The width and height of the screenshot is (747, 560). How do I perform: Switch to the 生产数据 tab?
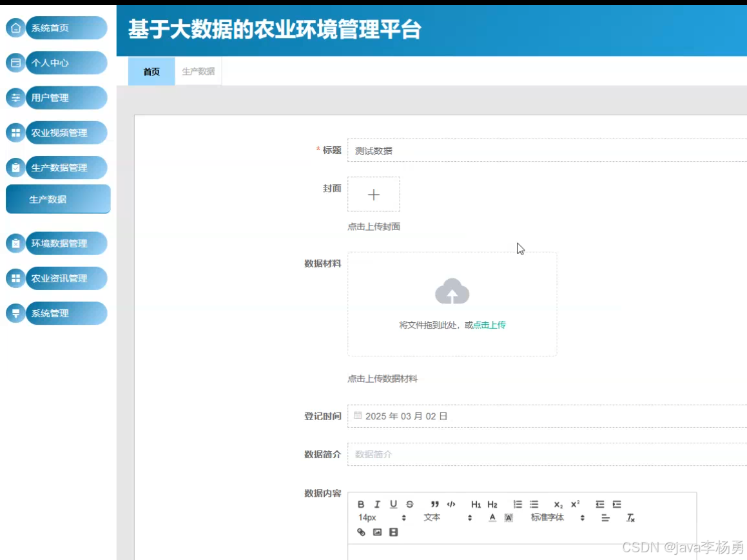coord(198,72)
